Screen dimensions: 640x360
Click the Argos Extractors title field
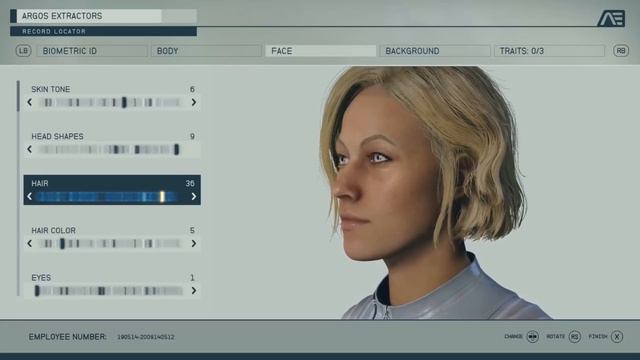(104, 16)
